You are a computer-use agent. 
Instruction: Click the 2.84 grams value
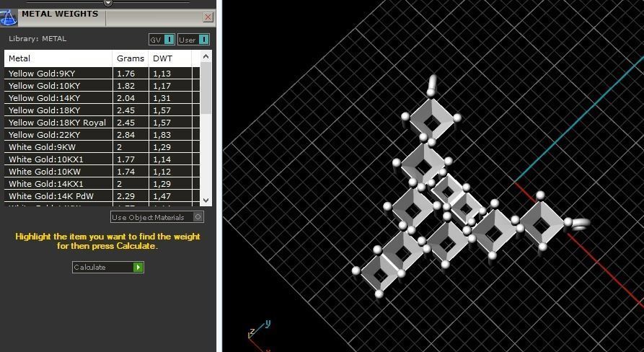(x=125, y=135)
